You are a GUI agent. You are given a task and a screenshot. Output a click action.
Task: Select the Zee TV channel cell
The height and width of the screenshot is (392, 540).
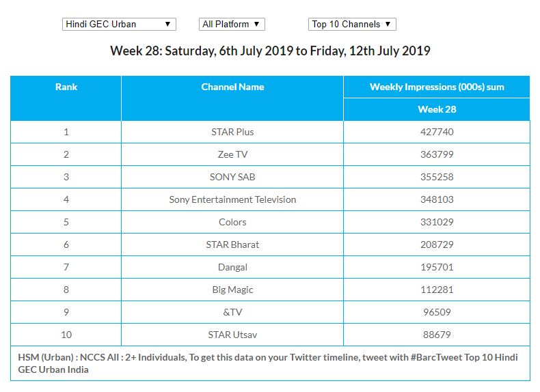tap(232, 154)
